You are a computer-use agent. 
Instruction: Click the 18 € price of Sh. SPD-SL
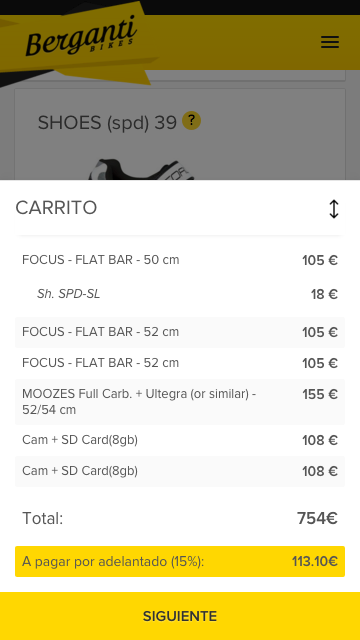tap(324, 294)
